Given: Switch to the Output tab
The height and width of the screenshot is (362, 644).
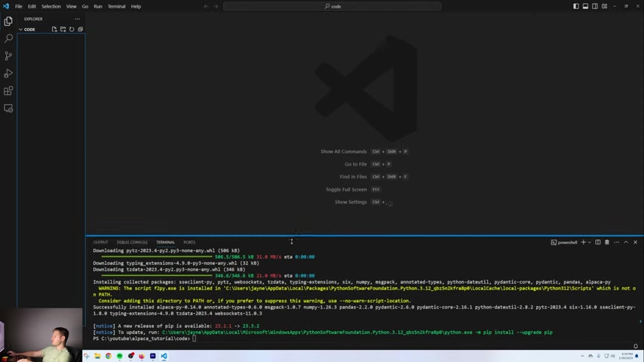Looking at the screenshot, I should [x=100, y=242].
